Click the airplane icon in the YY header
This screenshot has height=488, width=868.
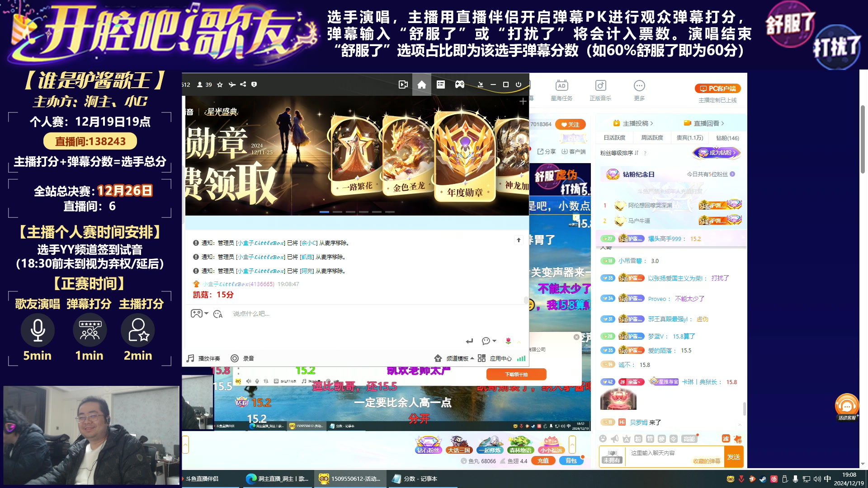point(232,84)
